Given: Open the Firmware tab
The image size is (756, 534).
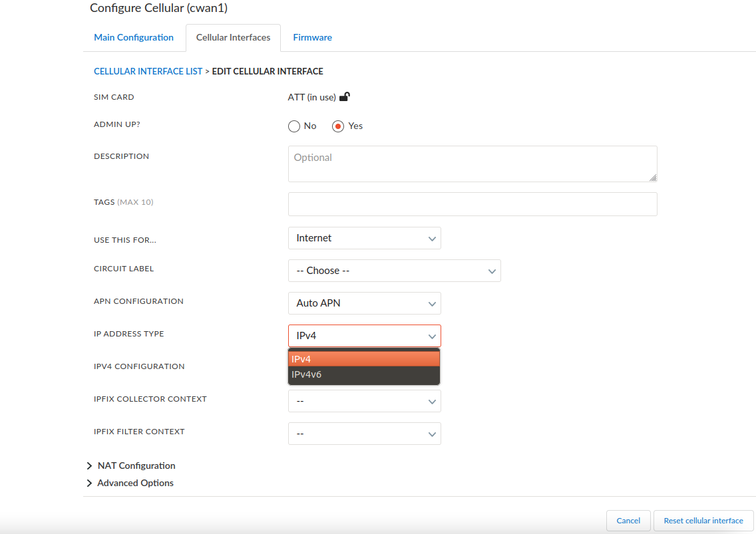Looking at the screenshot, I should pos(312,37).
